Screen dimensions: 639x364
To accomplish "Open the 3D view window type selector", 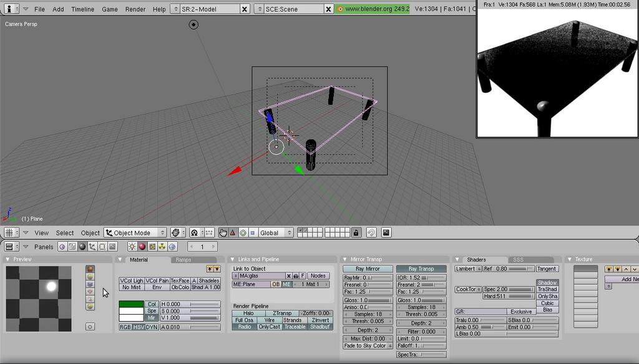I will point(11,233).
